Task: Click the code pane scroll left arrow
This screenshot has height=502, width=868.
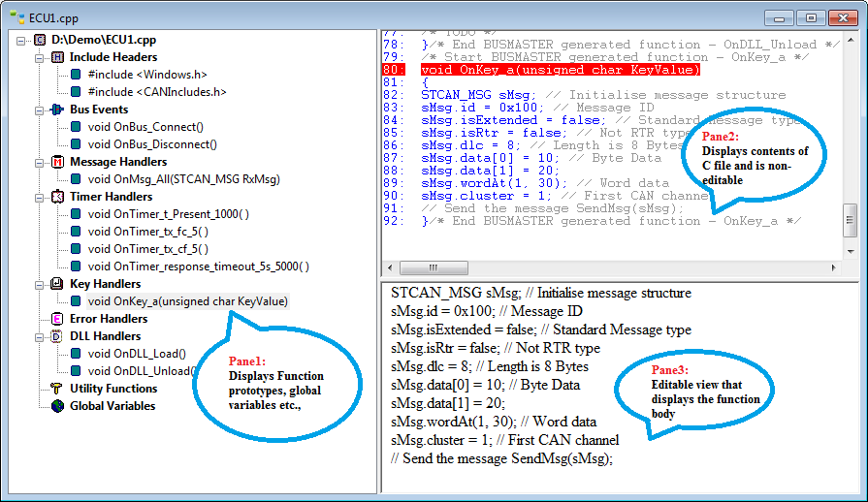Action: click(390, 267)
